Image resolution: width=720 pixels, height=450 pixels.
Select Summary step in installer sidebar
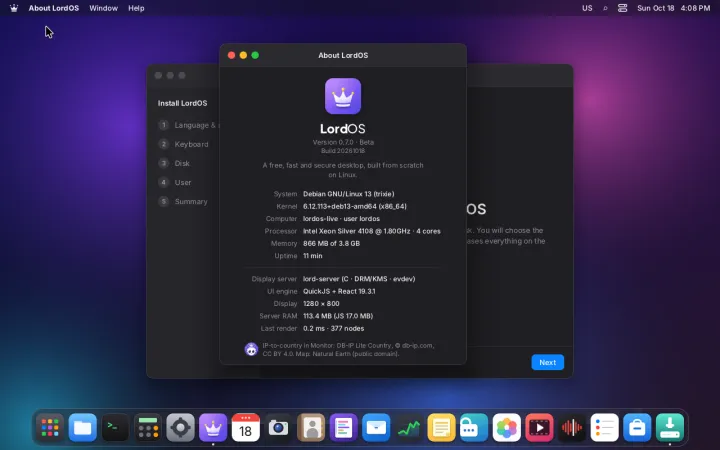point(183,202)
